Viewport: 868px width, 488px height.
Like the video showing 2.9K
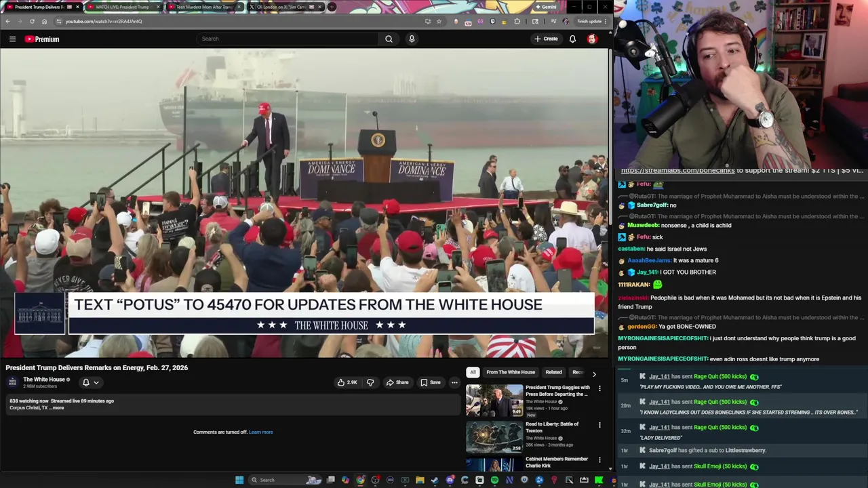point(347,382)
